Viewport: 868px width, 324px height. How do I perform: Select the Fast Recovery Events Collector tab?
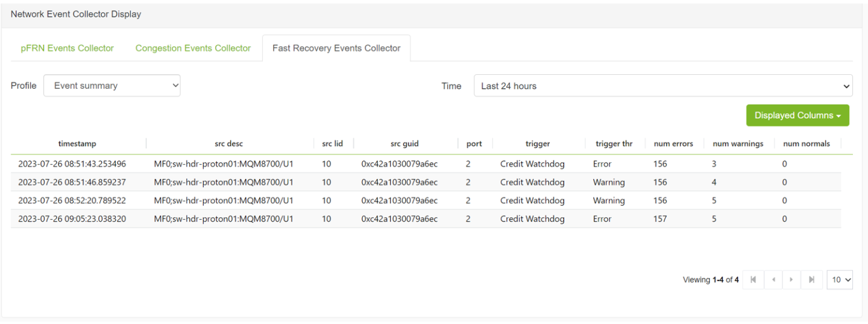point(336,48)
